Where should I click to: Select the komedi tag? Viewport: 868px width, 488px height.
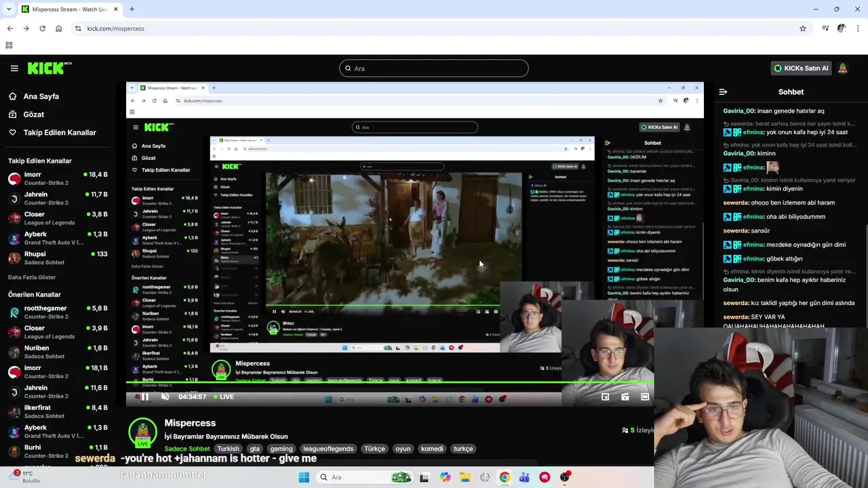coord(432,449)
